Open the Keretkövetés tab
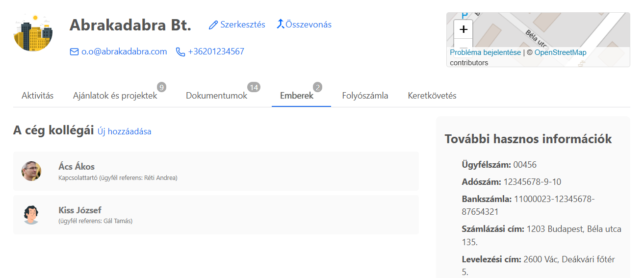 coord(432,96)
